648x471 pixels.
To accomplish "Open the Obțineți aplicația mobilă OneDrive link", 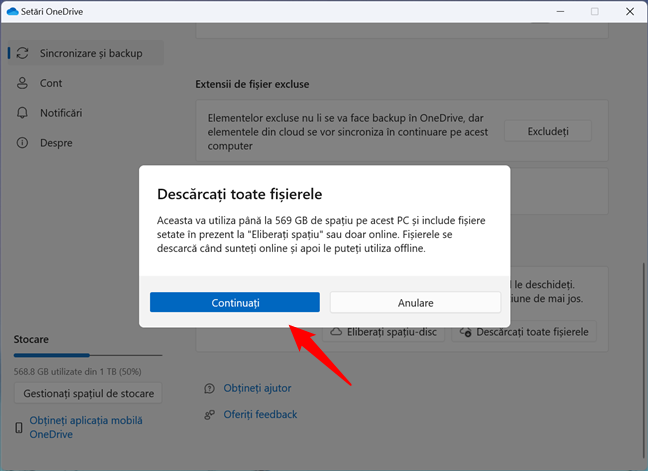I will pos(86,427).
